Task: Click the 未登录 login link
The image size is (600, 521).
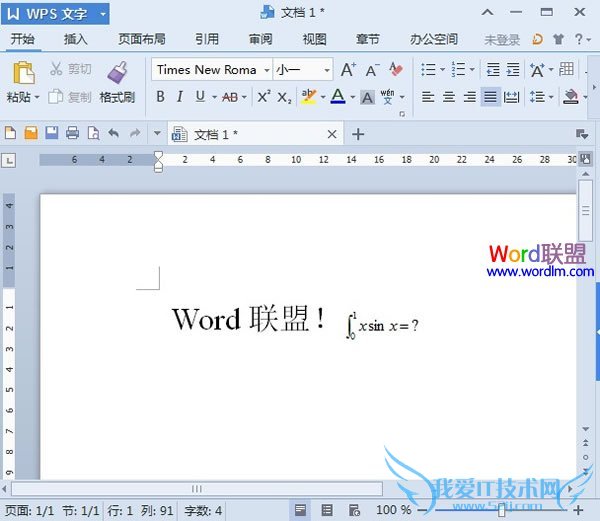Action: click(502, 39)
